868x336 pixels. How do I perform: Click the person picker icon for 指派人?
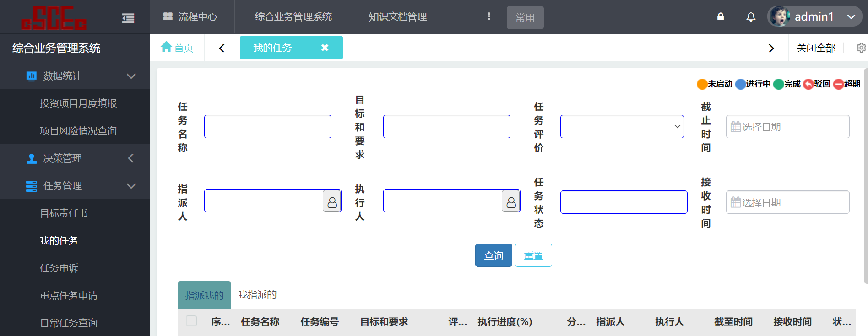[x=332, y=201]
